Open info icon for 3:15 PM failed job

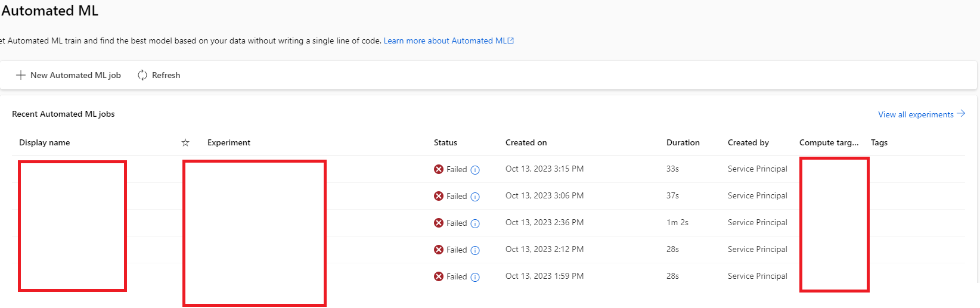[475, 170]
